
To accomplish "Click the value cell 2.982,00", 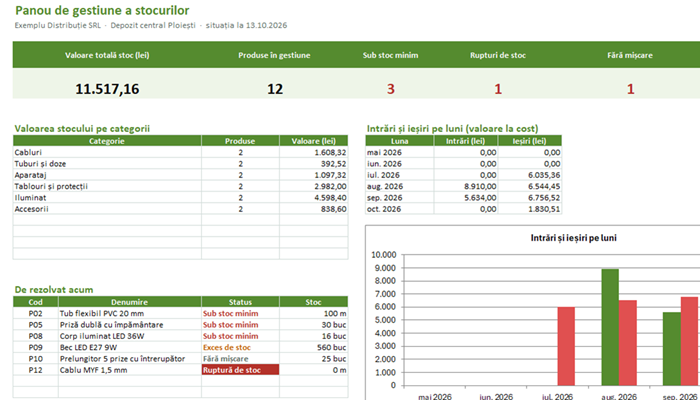I will click(x=313, y=186).
